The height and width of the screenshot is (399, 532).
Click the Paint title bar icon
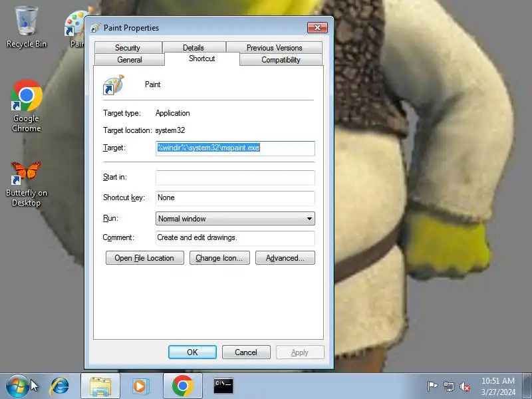96,27
